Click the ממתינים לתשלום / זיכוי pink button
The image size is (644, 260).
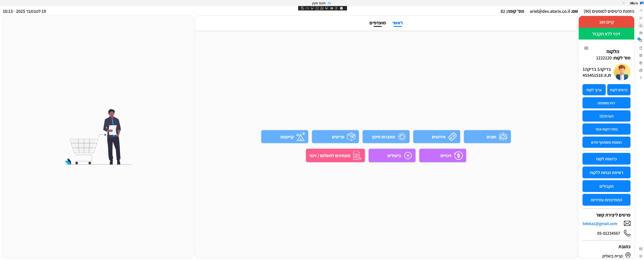pos(335,155)
